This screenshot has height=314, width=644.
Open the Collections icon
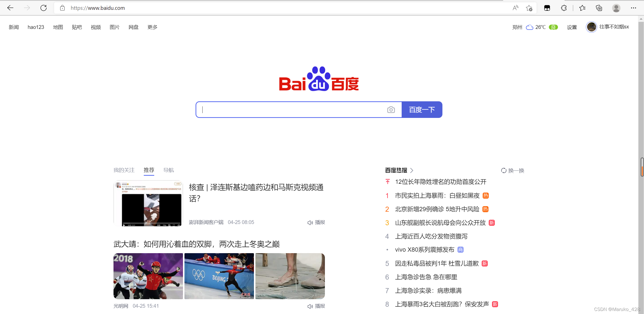click(x=599, y=8)
